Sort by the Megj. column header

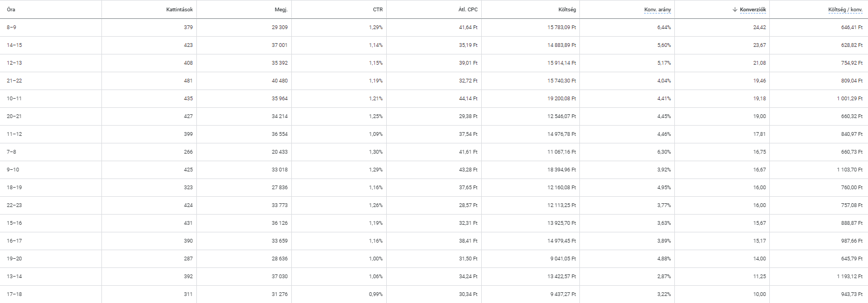pyautogui.click(x=281, y=10)
